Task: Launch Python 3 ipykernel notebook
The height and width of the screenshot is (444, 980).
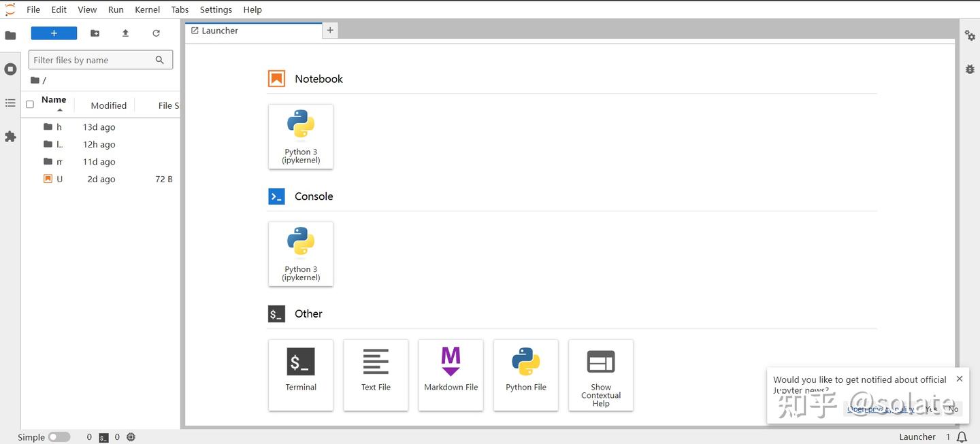Action: [301, 137]
